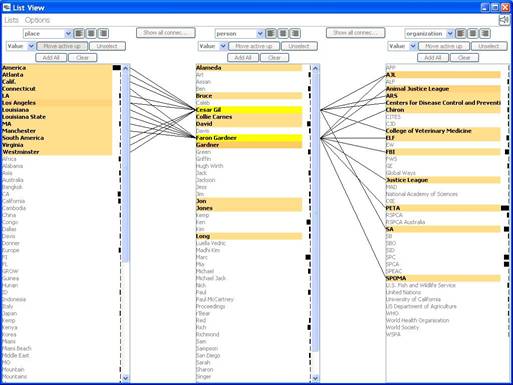Viewport: 513px width, 385px height.
Task: Click the place list scrollbar down arrow
Action: 125,378
